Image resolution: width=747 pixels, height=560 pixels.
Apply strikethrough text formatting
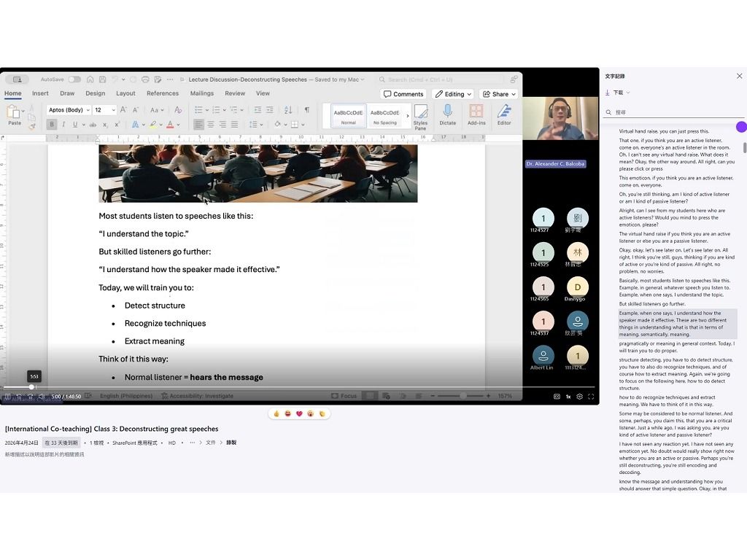click(x=93, y=125)
